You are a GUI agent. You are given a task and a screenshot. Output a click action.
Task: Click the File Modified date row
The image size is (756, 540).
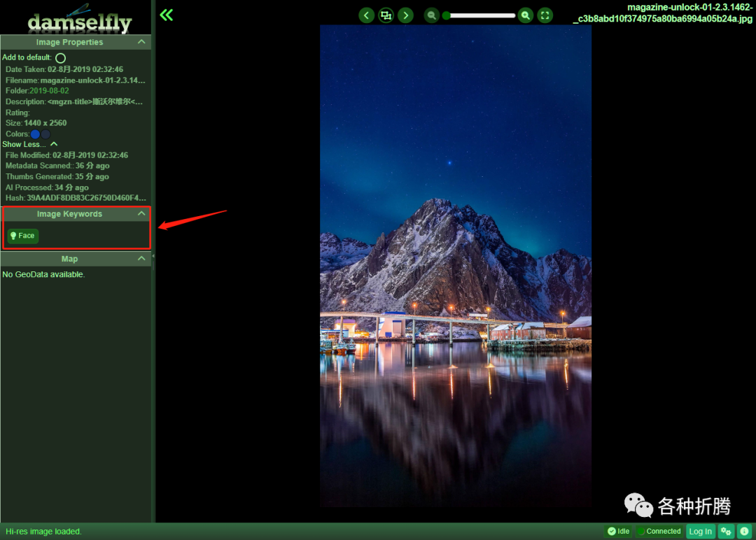[x=66, y=155]
